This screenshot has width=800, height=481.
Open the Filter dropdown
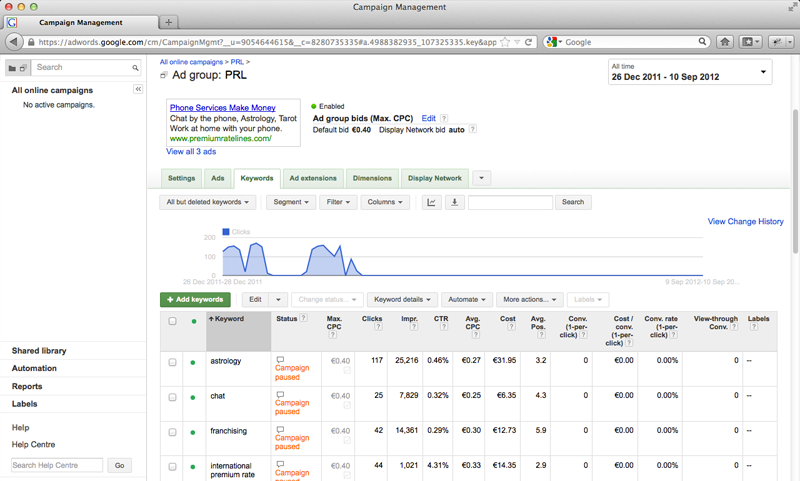(x=338, y=202)
